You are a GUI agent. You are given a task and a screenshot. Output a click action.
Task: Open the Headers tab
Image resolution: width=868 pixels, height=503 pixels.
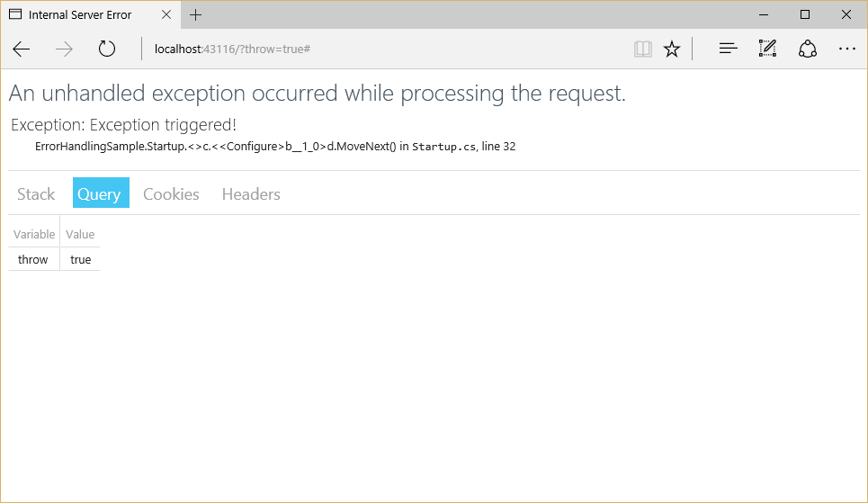(251, 193)
